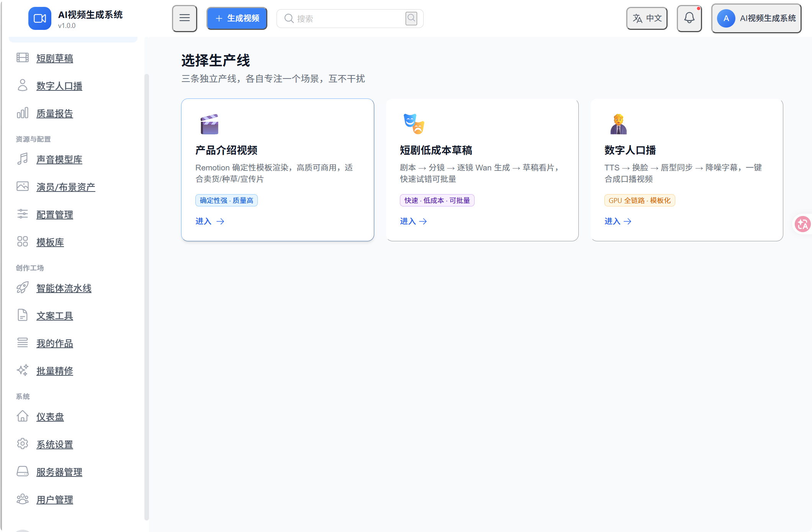Click the grid icon beside 模板库

click(x=23, y=242)
